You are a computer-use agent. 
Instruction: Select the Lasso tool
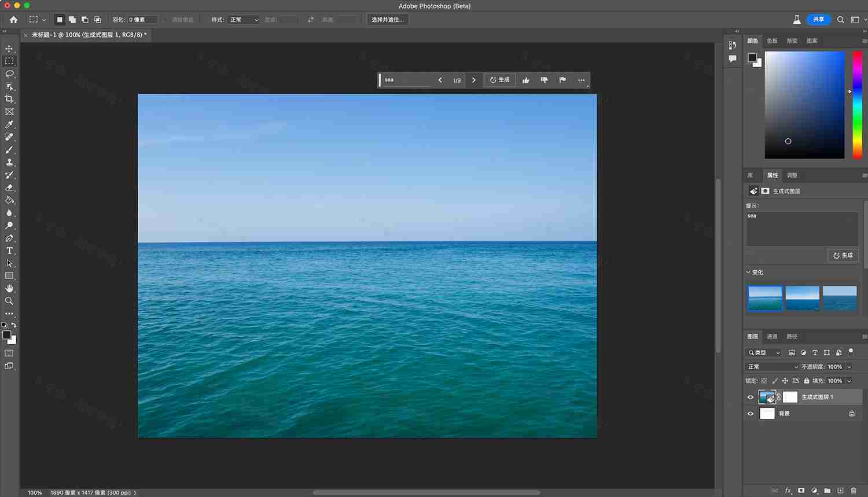(9, 73)
